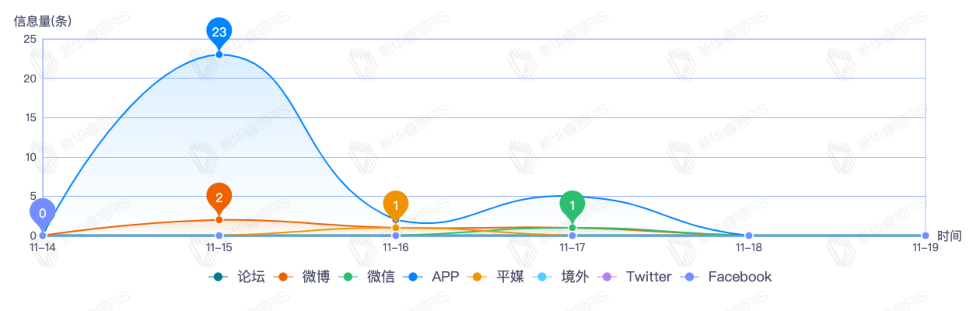Click the 11-16 date label on x-axis
Viewport: 980px width, 311px height.
coord(395,248)
